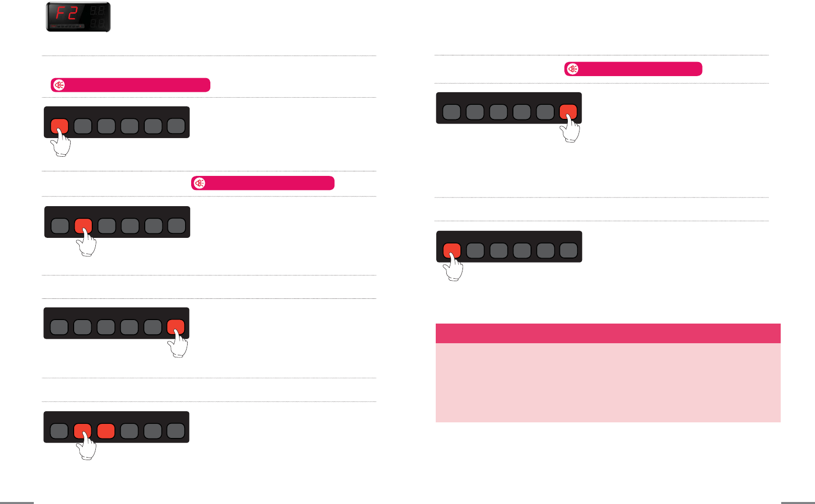Viewport: 815px width, 504px height.
Task: Click the lone red second button on left keypad
Action: coord(83,226)
